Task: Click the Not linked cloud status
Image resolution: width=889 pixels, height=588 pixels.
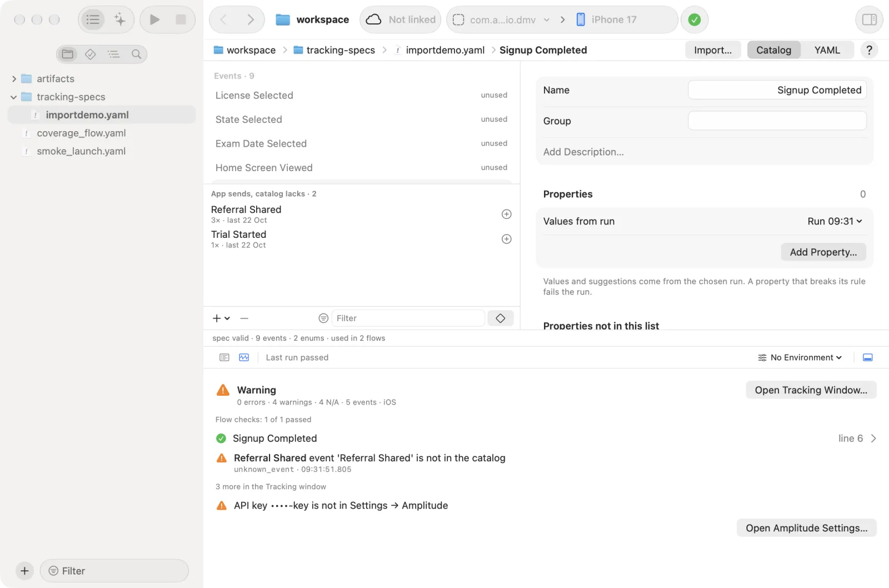Action: click(401, 19)
